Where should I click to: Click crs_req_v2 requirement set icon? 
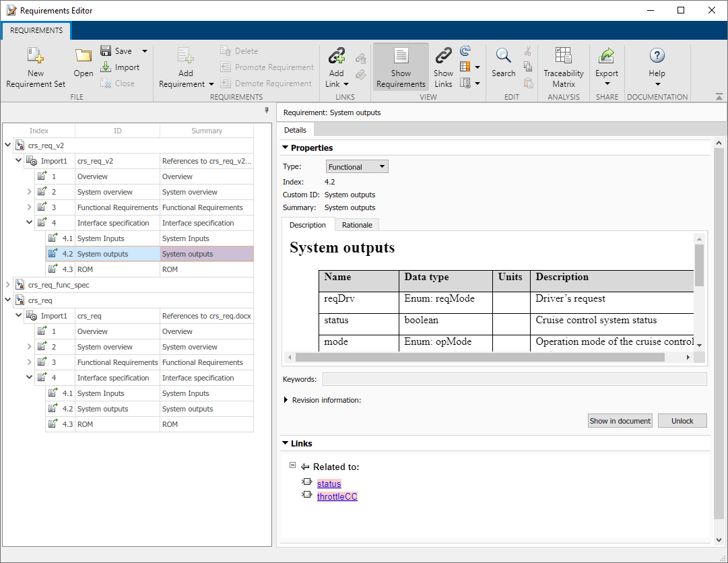point(20,145)
